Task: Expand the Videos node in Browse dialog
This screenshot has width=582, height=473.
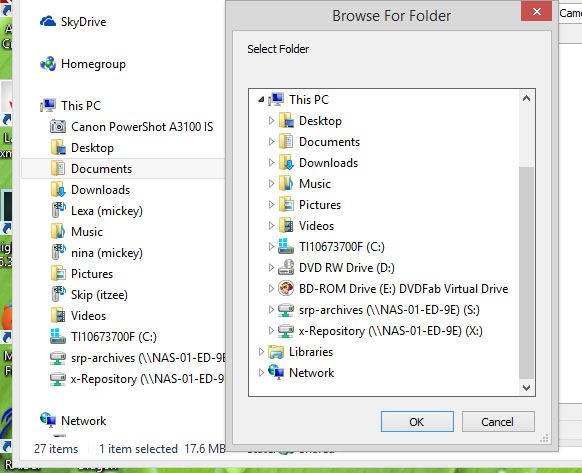Action: [x=271, y=226]
